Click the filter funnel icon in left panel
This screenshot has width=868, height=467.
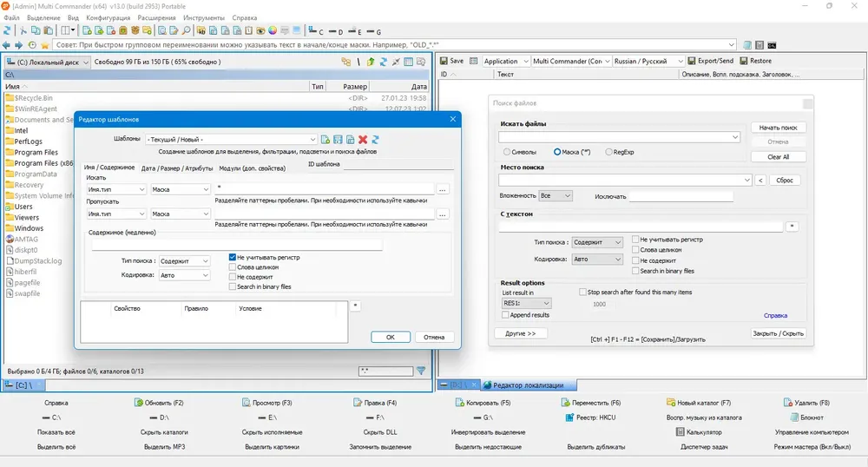[x=421, y=371]
